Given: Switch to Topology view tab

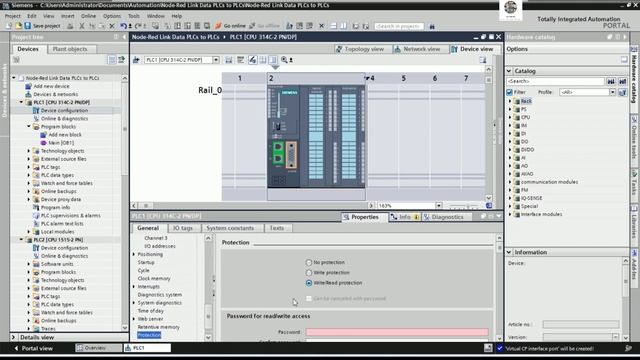Looking at the screenshot, I should pyautogui.click(x=360, y=49).
